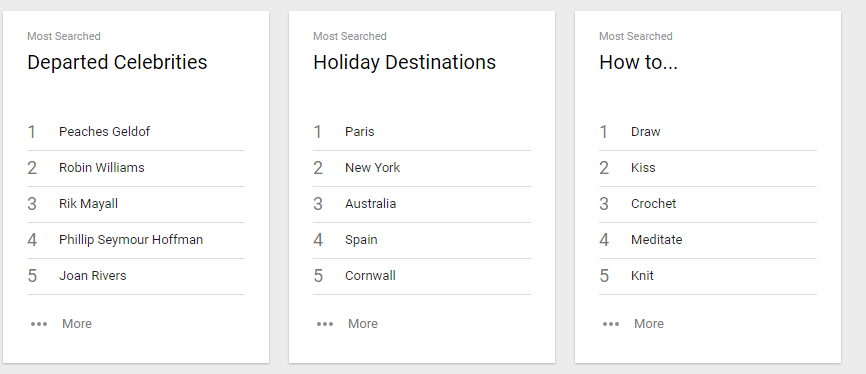Open the Crochet how-to entry

pos(708,204)
